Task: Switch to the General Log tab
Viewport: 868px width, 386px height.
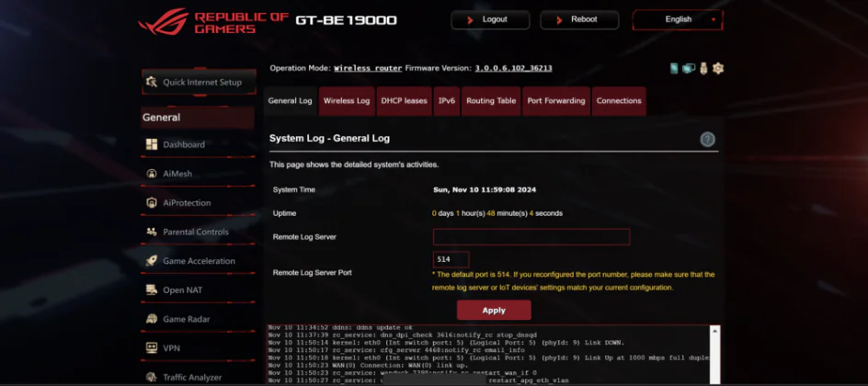Action: click(290, 101)
